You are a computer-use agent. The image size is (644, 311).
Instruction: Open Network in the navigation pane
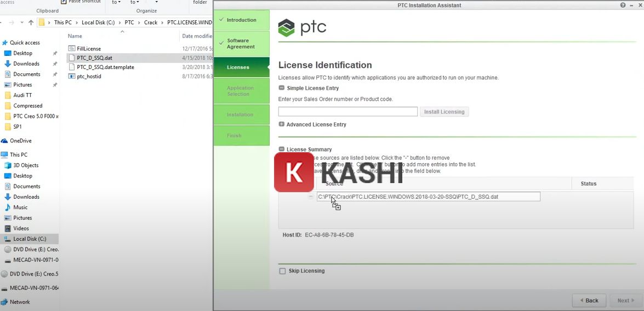[20, 302]
